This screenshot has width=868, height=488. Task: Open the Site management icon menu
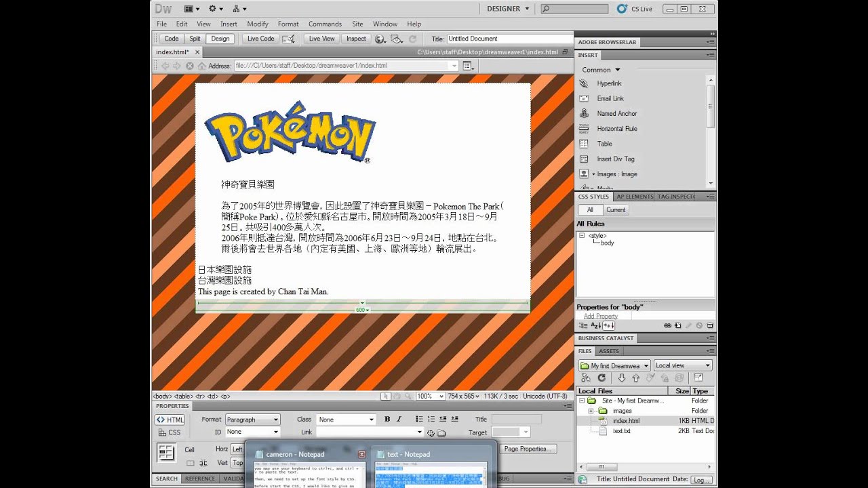pos(239,9)
